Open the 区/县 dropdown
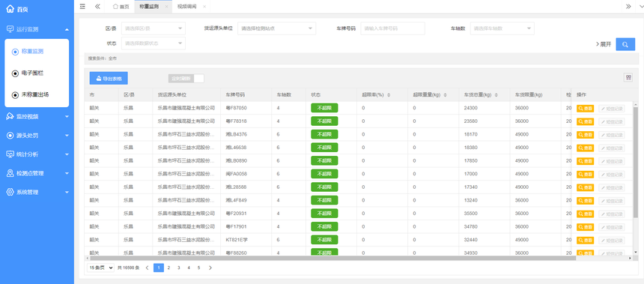Viewport: 644px width, 284px height. click(x=154, y=28)
